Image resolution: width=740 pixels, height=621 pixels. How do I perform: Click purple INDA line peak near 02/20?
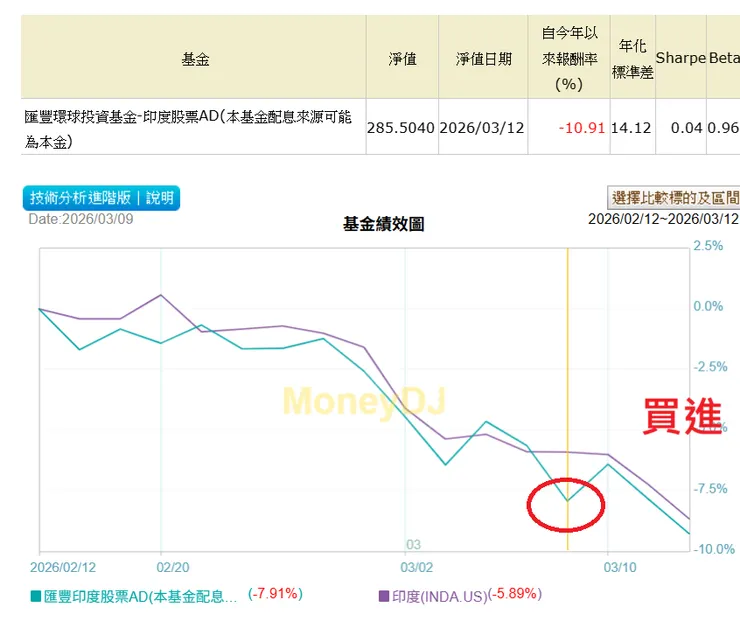[x=161, y=295]
